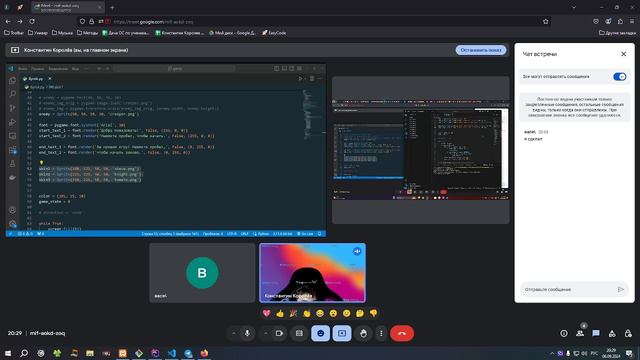The height and width of the screenshot is (360, 640).
Task: Turn off camera in Meet controls
Action: pos(279,333)
